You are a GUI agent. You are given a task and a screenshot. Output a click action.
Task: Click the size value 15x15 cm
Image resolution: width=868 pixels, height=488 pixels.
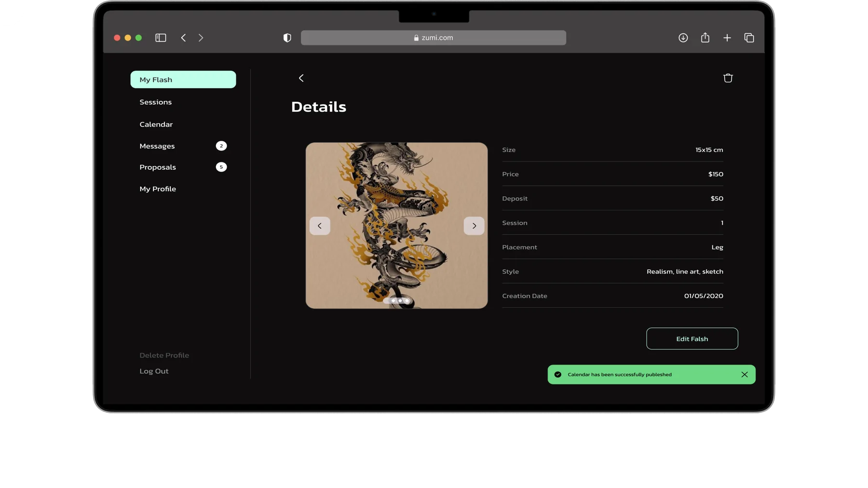point(709,150)
